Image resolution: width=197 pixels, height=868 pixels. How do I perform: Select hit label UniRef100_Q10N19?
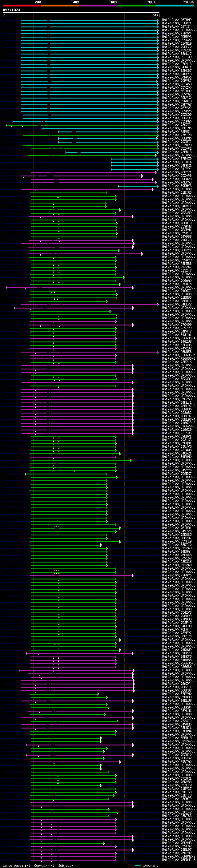click(177, 43)
